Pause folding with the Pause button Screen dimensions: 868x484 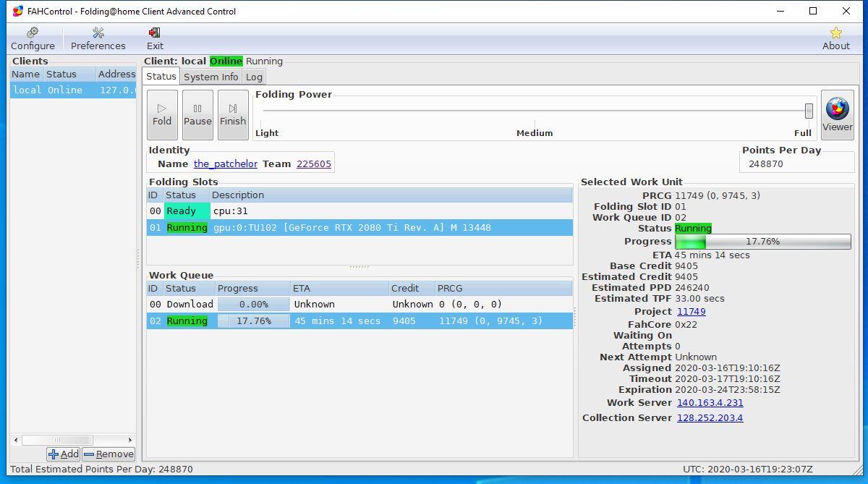click(197, 114)
